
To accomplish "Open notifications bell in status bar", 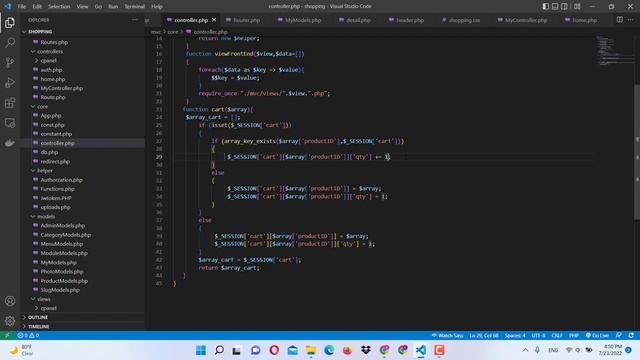I will coord(631,335).
